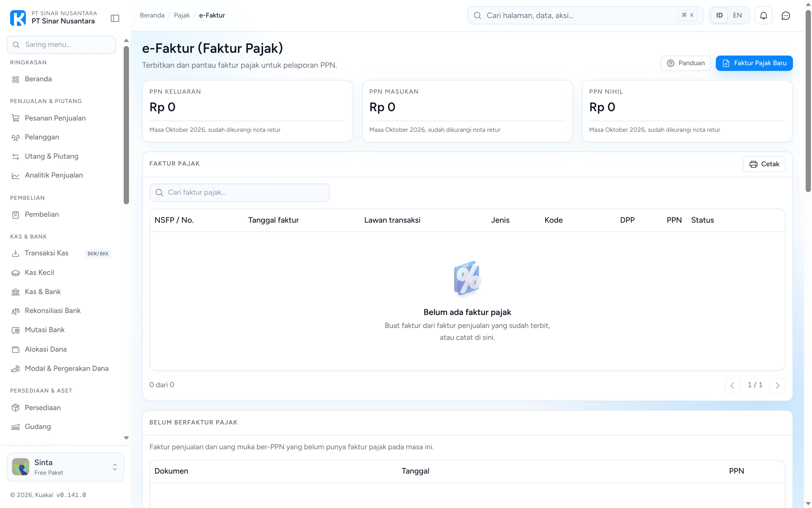Click the Persediaan box icon
This screenshot has width=812, height=508.
(x=16, y=408)
